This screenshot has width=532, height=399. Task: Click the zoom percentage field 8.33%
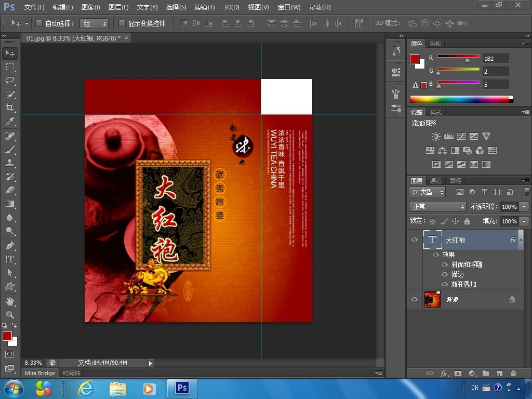33,363
